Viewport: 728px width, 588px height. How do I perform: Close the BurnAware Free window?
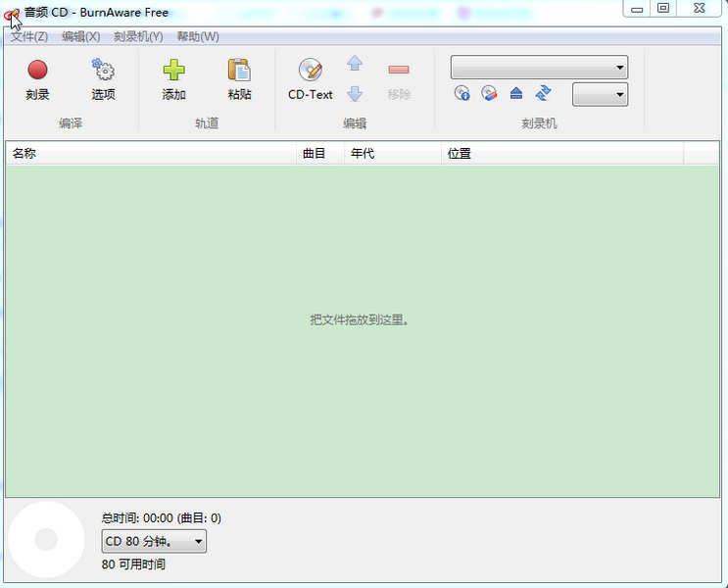tap(700, 9)
